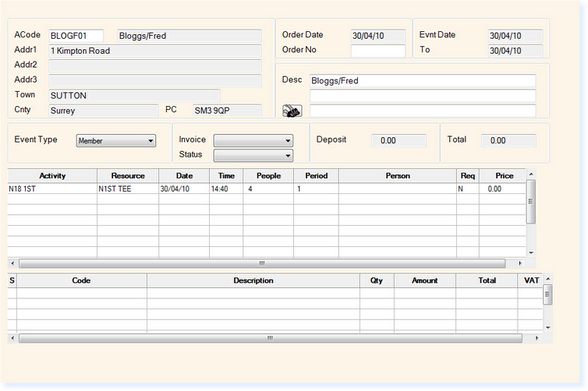Click the Order Date field

377,36
